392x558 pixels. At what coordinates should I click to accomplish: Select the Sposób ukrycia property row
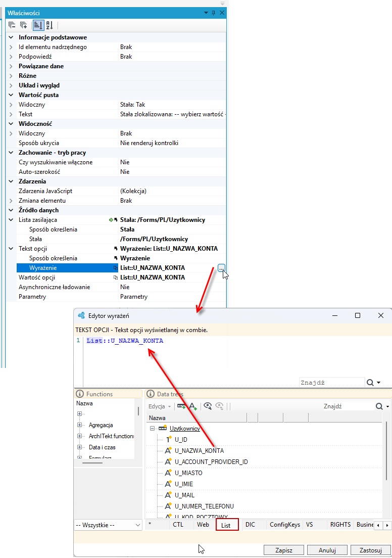point(121,143)
